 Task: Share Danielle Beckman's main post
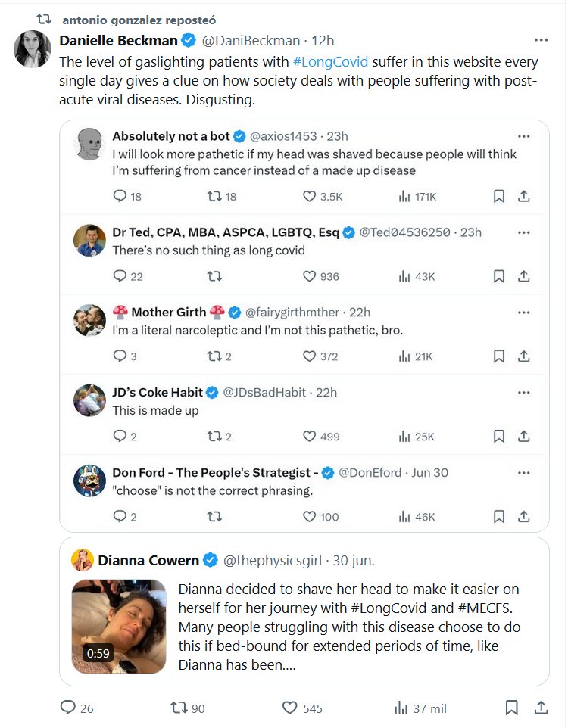[541, 708]
